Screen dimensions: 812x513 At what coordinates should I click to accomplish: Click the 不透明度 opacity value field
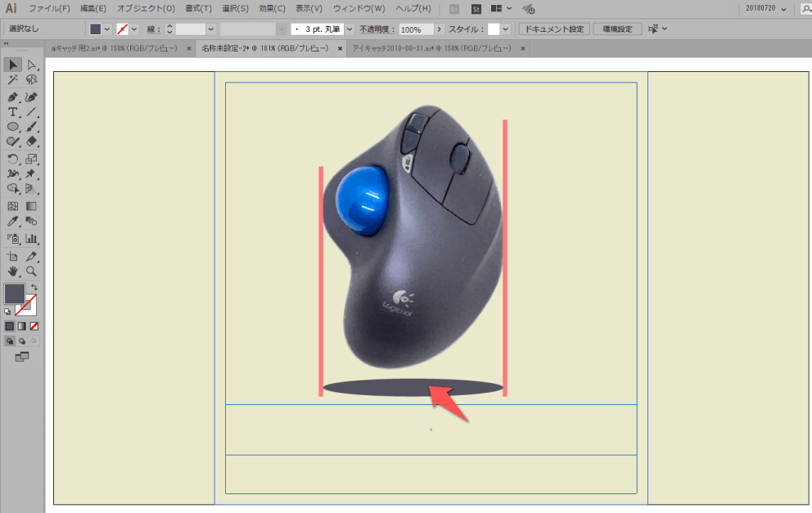416,29
